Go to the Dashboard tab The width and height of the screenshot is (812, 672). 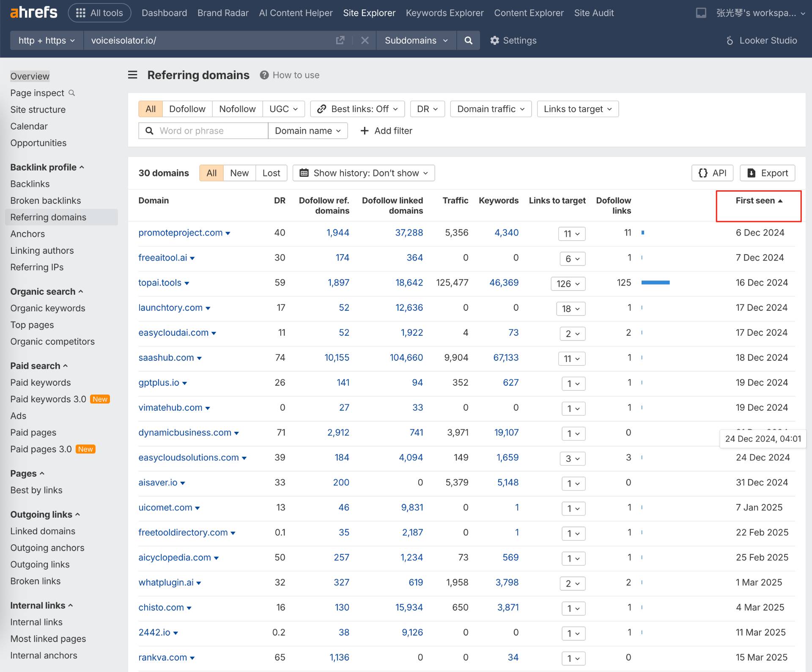[164, 13]
